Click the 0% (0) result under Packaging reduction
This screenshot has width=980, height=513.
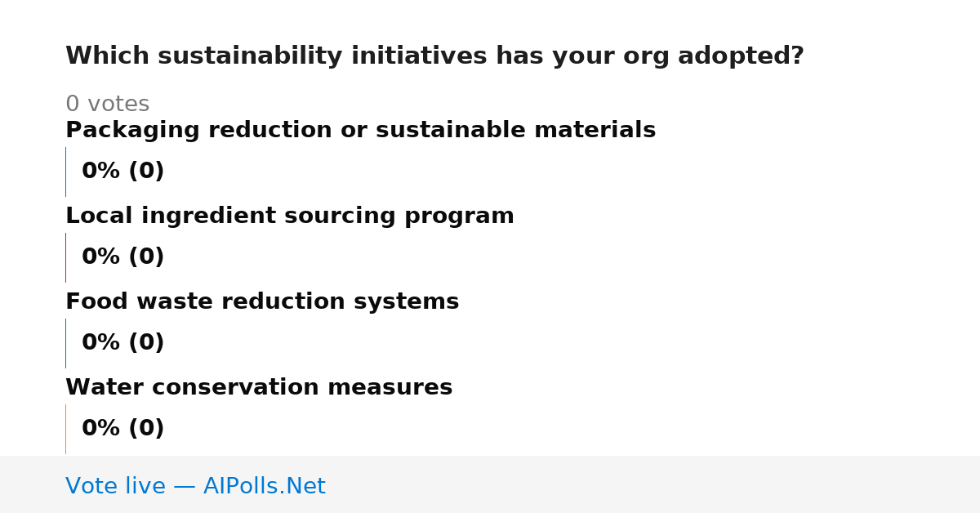click(123, 172)
